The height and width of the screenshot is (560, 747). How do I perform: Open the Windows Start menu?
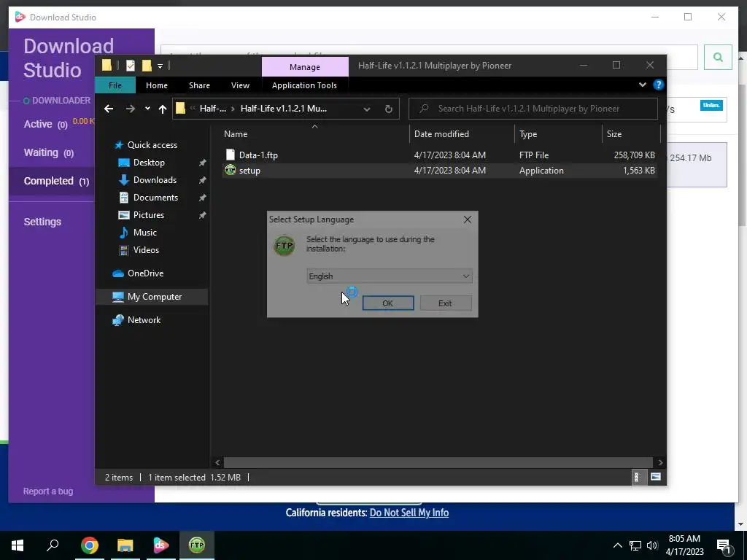18,545
